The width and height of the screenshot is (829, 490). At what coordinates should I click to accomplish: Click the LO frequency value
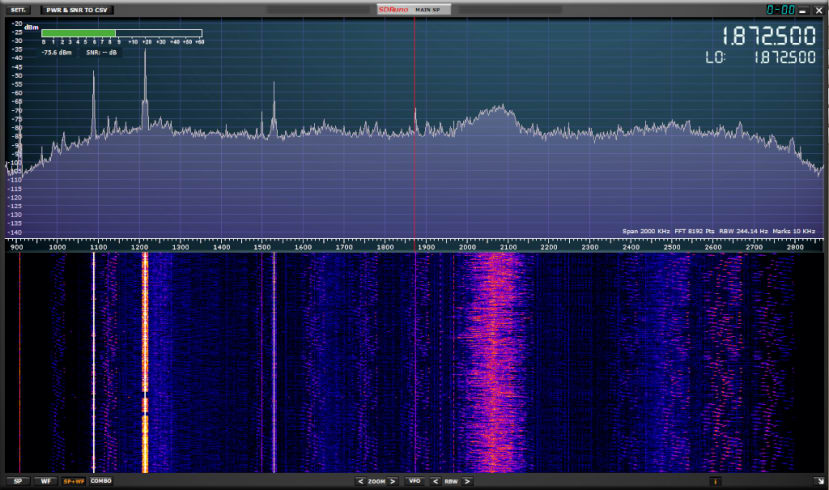point(785,57)
